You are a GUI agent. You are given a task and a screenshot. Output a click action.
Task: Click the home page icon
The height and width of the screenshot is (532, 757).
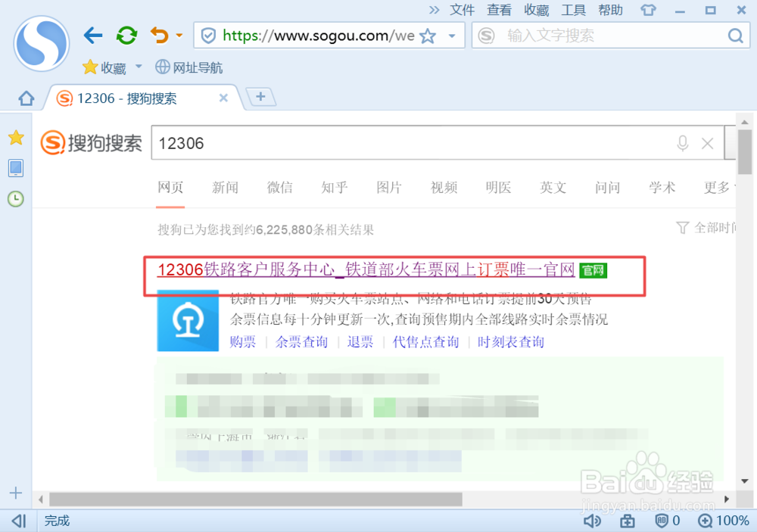[26, 98]
